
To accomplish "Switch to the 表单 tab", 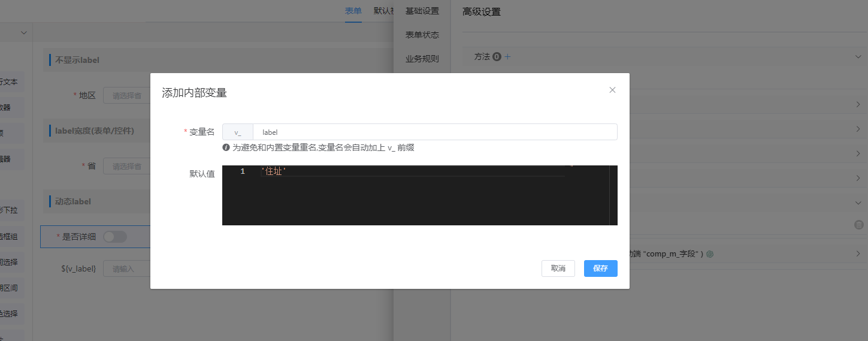I will 353,11.
